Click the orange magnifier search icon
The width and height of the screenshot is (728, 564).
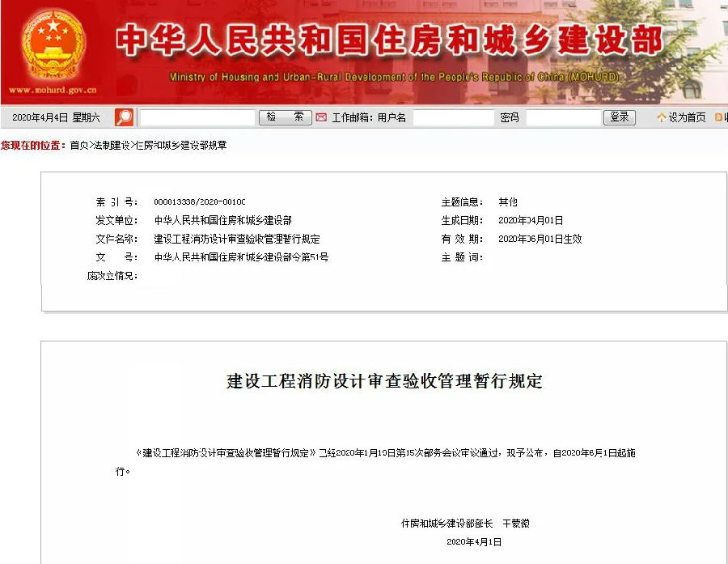[124, 117]
